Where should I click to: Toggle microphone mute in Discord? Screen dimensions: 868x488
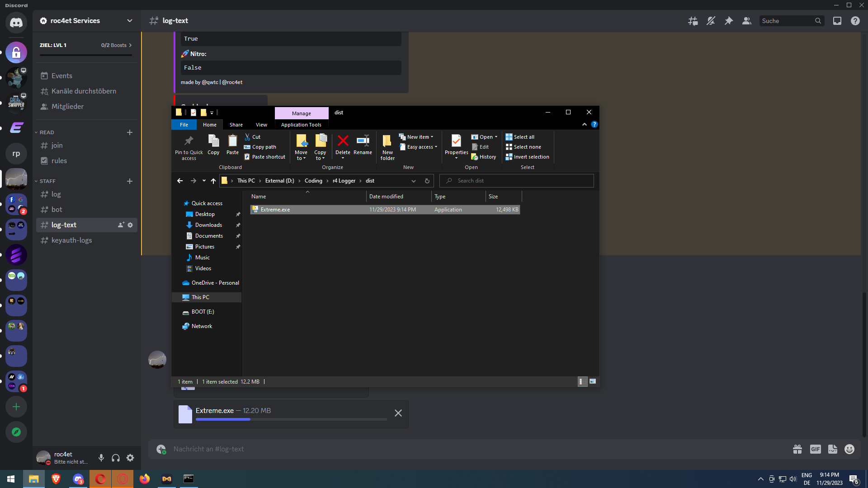tap(101, 458)
